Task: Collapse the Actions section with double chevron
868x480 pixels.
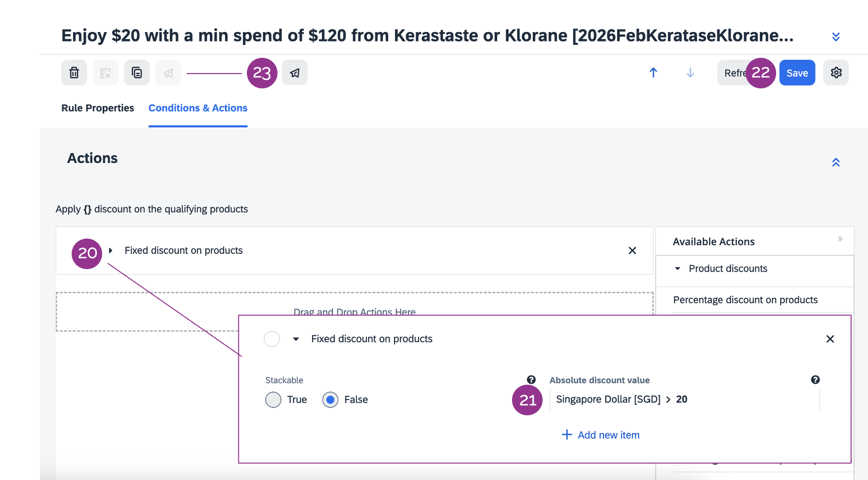Action: [836, 162]
